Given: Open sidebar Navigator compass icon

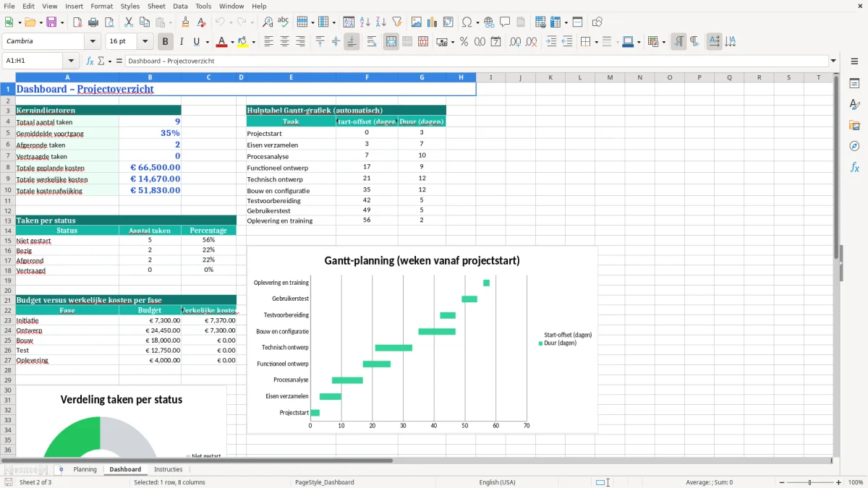Looking at the screenshot, I should click(854, 146).
